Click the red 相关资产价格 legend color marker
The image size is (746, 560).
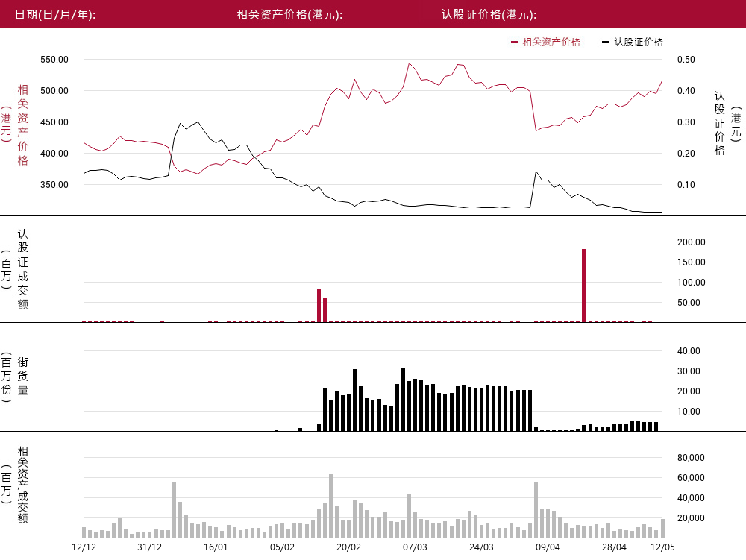pyautogui.click(x=514, y=43)
